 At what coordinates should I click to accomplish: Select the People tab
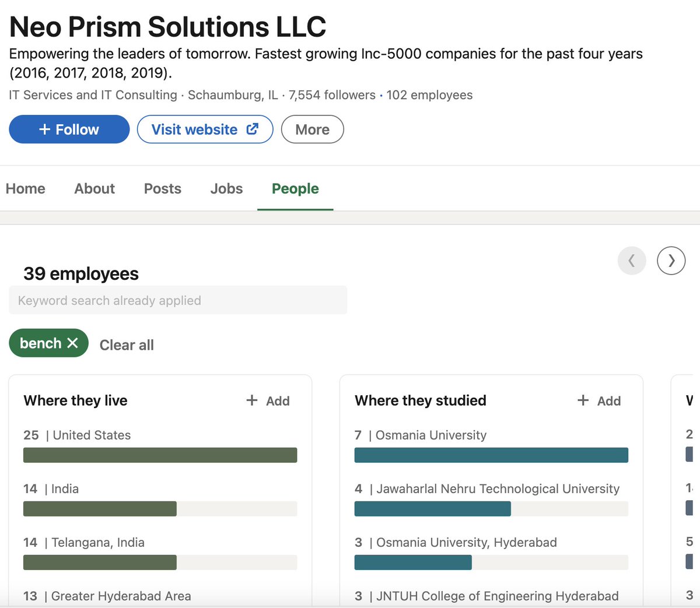coord(295,189)
